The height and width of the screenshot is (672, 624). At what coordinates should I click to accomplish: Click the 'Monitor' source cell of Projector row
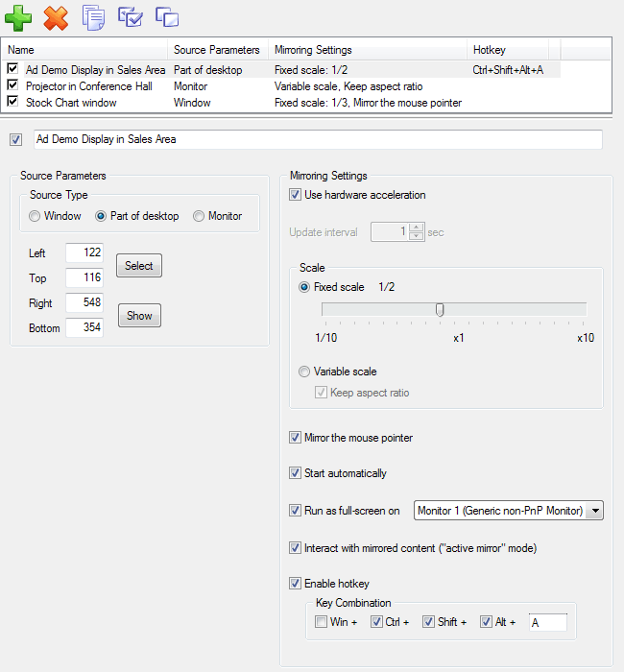tap(190, 86)
